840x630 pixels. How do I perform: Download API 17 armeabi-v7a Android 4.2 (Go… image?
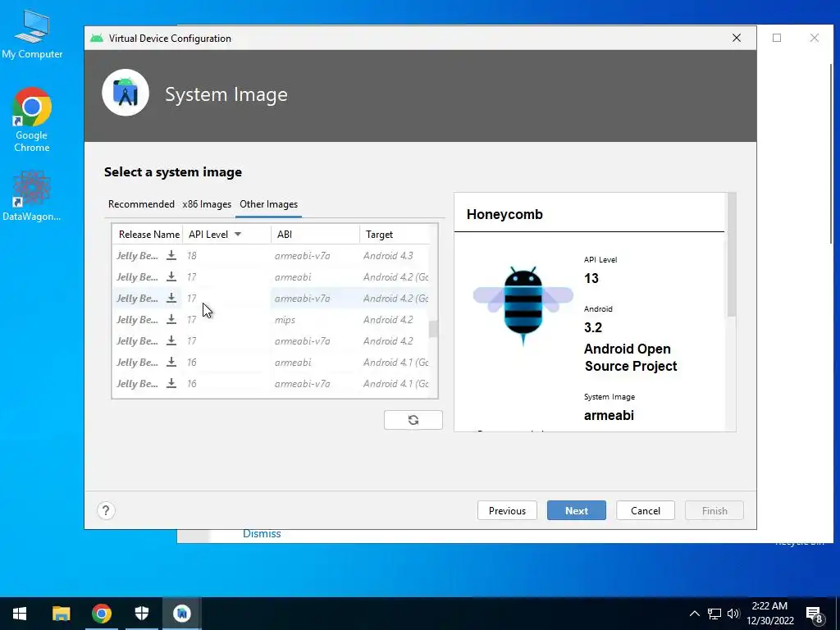click(x=171, y=299)
